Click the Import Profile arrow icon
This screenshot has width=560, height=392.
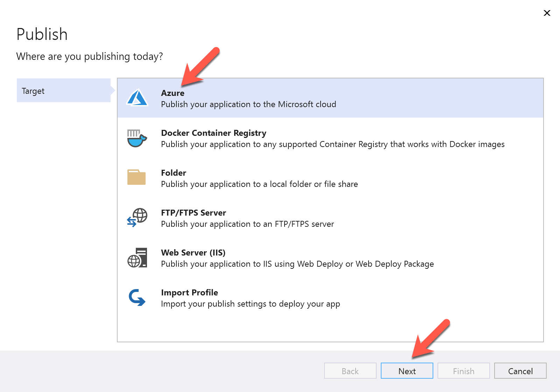pos(137,297)
